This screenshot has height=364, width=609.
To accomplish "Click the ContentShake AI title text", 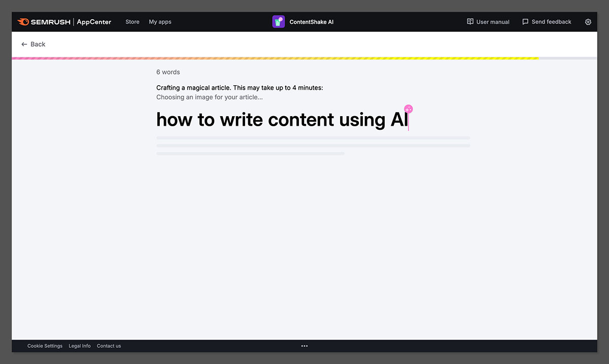I will (x=311, y=22).
